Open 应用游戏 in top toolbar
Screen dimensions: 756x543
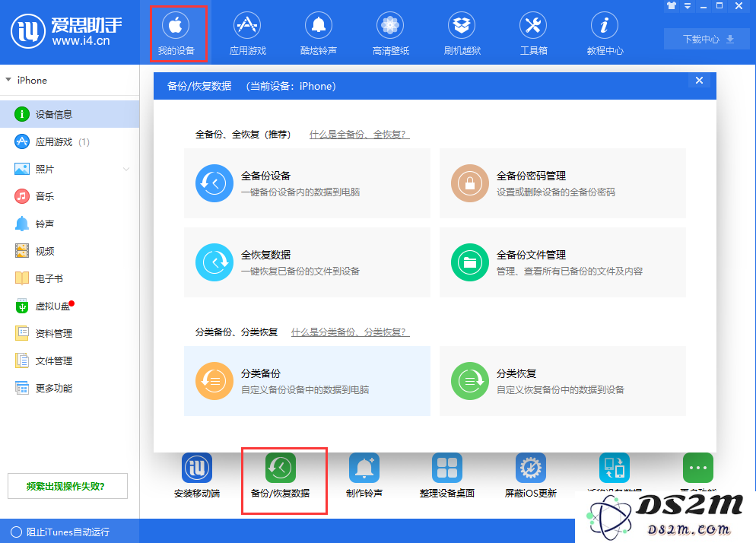247,33
